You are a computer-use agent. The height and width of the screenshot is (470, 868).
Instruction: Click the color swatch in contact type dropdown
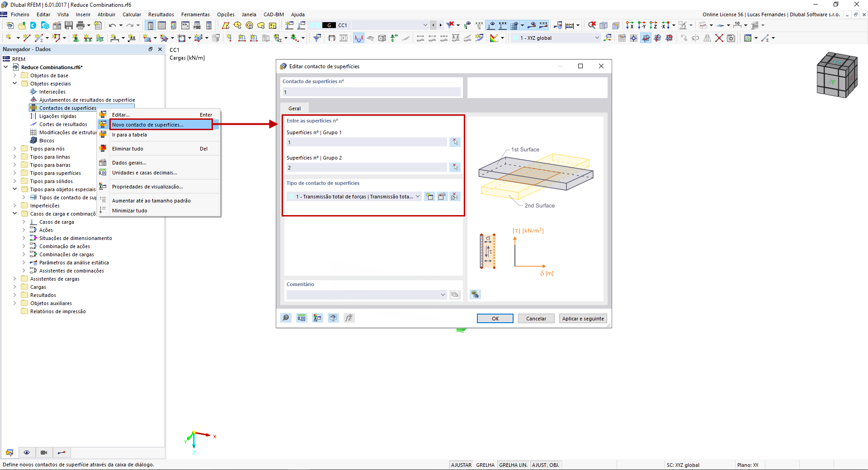tap(292, 197)
